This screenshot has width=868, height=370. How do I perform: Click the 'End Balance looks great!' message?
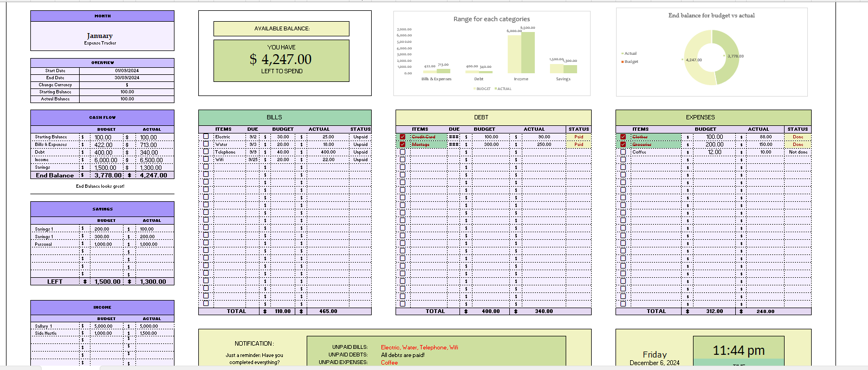tap(100, 186)
